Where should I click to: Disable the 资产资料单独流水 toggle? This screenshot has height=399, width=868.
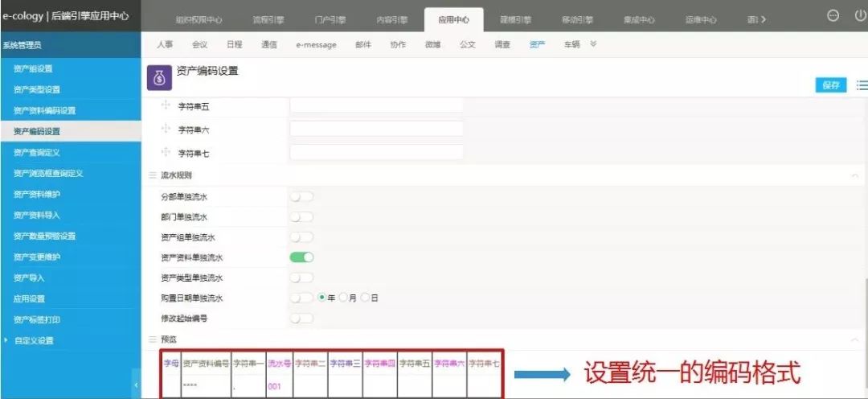(x=301, y=257)
